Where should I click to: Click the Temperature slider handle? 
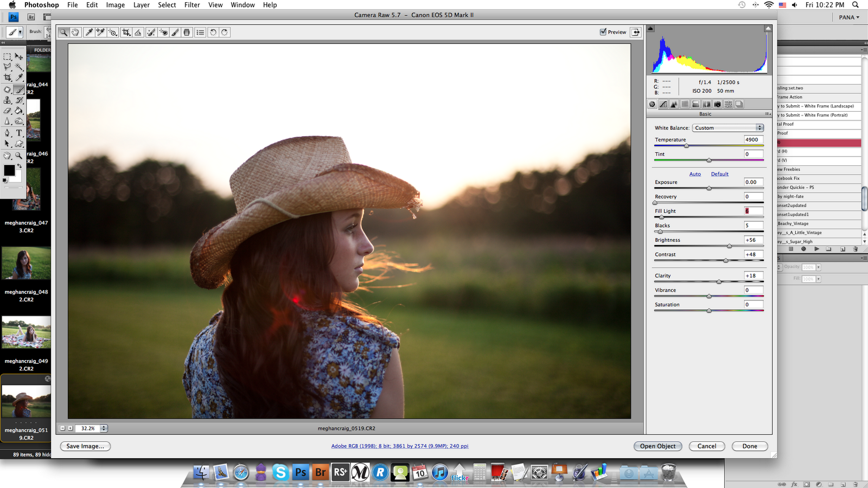point(686,146)
